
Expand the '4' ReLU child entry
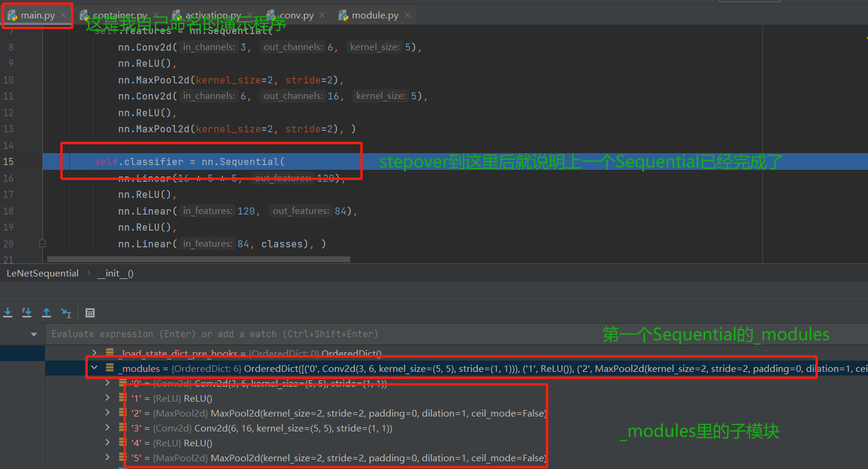point(107,443)
